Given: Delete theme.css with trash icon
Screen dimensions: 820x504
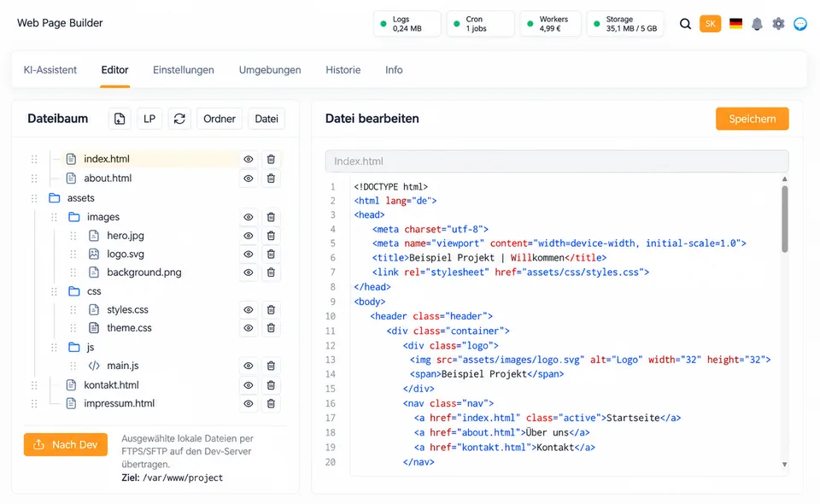Looking at the screenshot, I should tap(271, 328).
